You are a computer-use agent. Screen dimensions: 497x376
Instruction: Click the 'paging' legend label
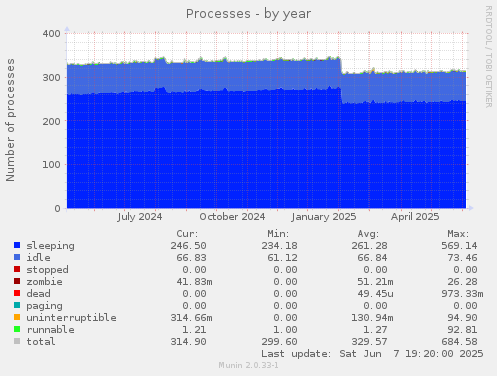44,306
